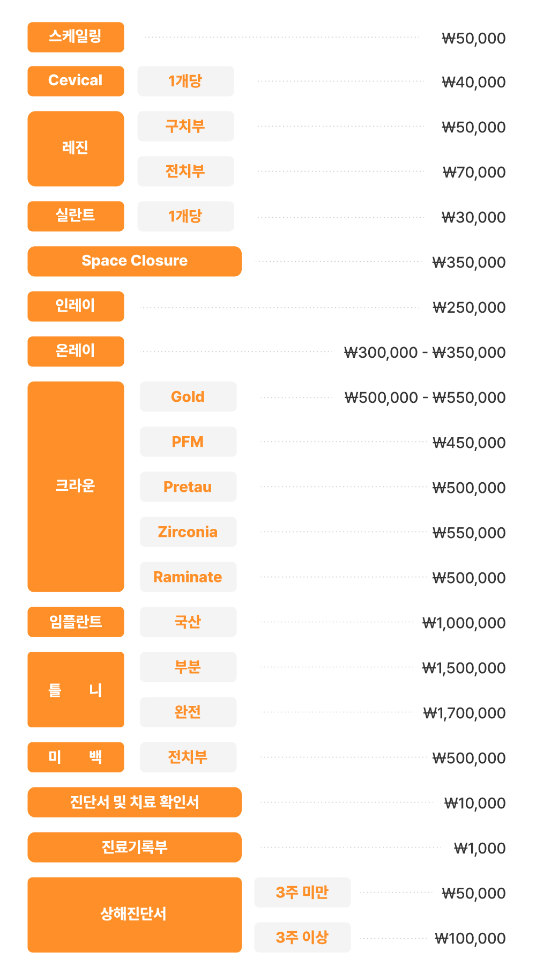This screenshot has height=980, width=536.
Task: Click the 진단서 및 치료 확인서 button
Action: tap(135, 802)
